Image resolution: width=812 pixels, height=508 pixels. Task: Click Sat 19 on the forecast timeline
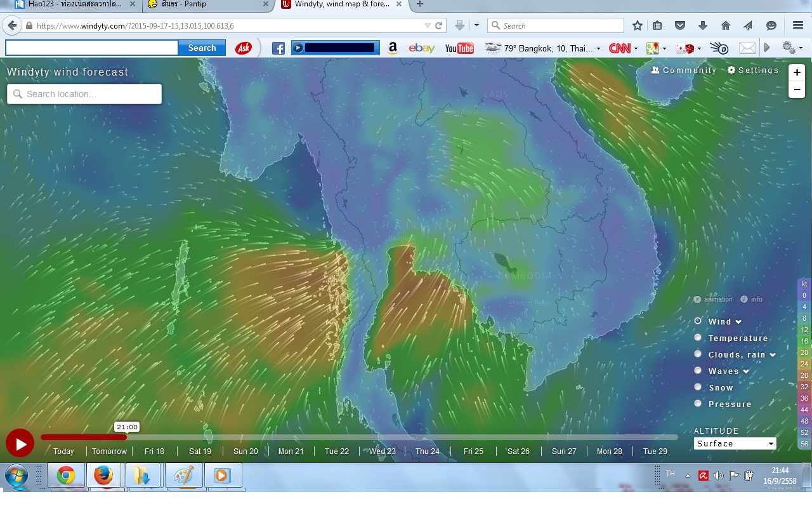click(x=200, y=451)
